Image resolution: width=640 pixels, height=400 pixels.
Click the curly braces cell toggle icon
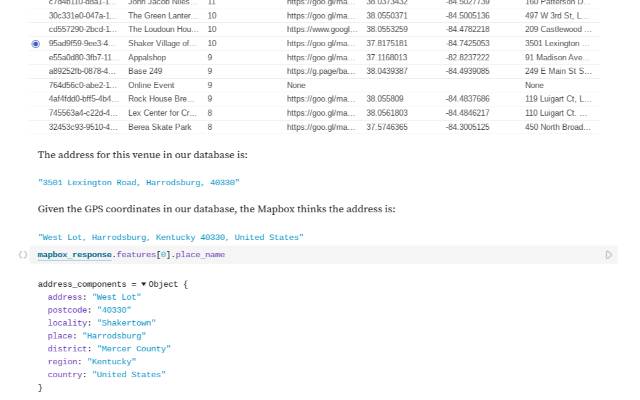point(23,255)
